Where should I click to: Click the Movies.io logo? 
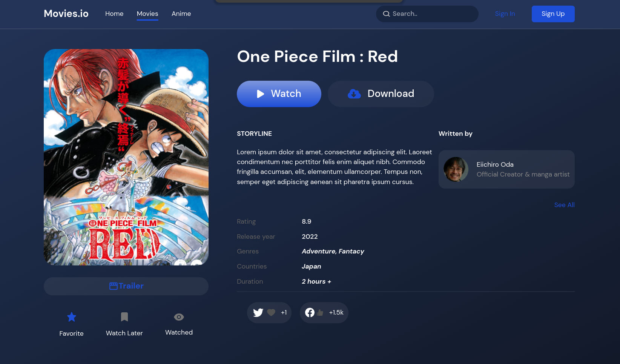66,14
